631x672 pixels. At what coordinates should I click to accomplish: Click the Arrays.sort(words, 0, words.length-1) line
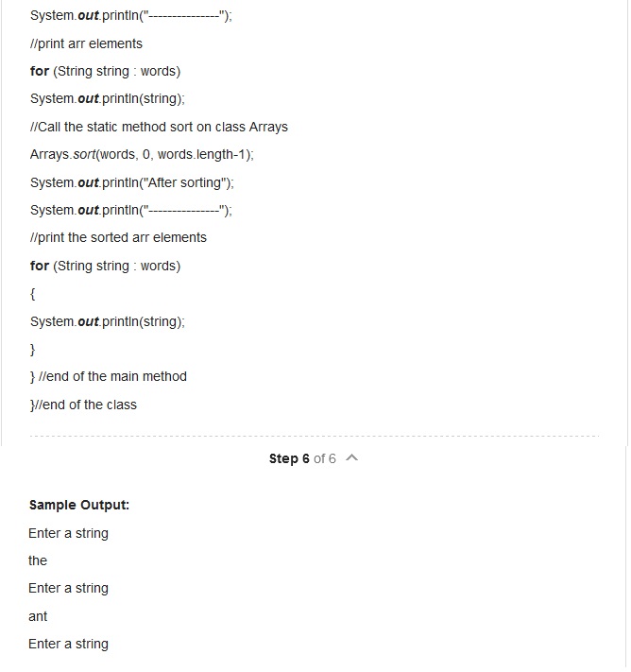pos(142,154)
